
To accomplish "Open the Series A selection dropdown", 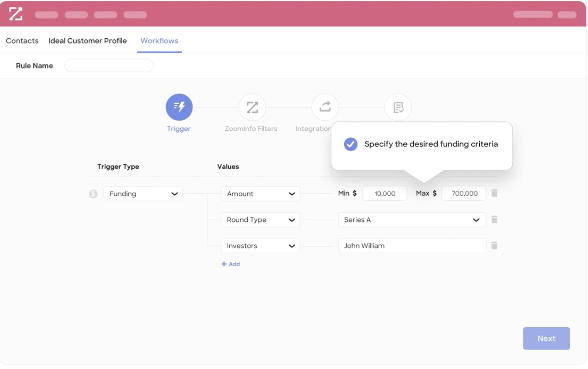I will coord(412,220).
